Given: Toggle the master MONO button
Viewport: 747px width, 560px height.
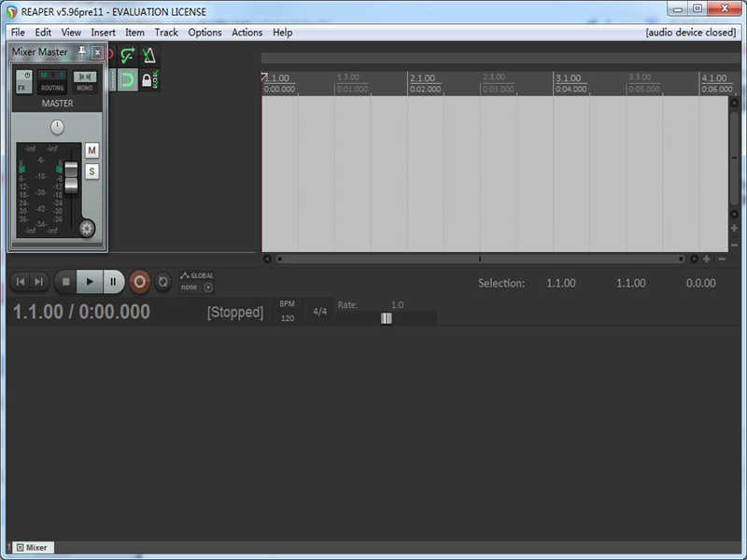Looking at the screenshot, I should point(85,81).
